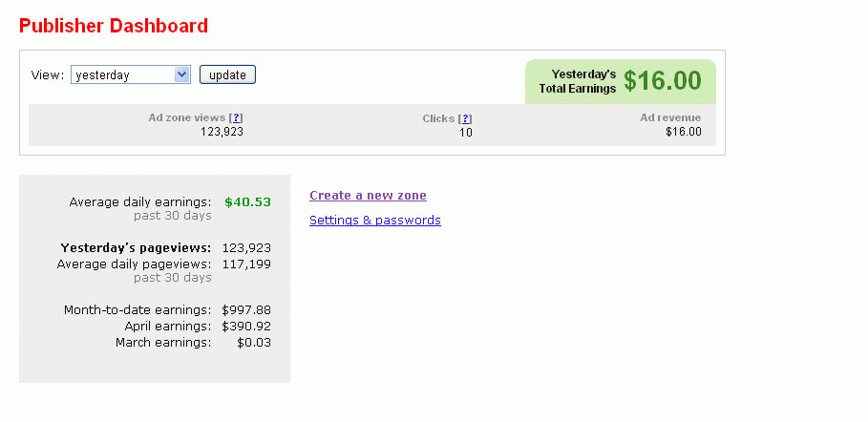Viewport: 868px width, 422px height.
Task: Click the average daily earnings $40.53 figure
Action: [247, 202]
